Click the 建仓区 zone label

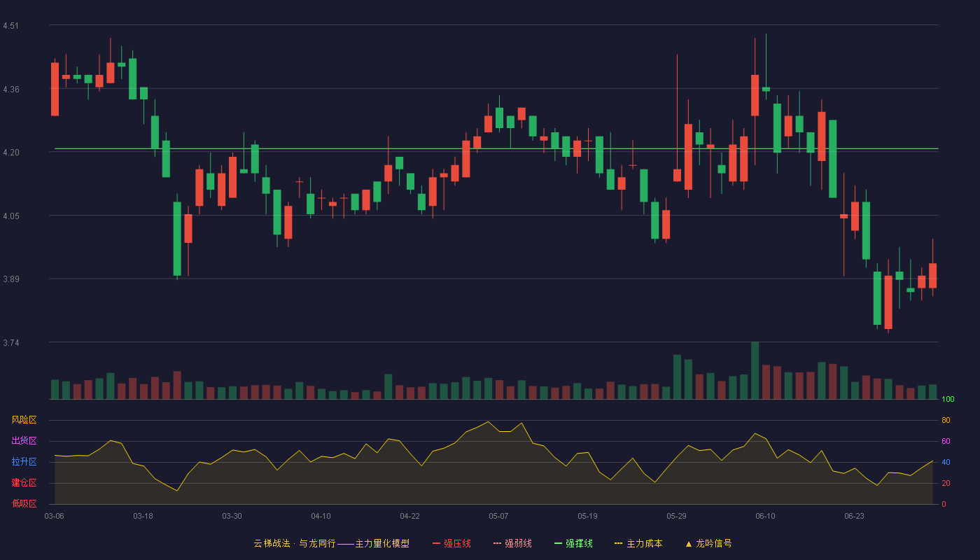pos(24,483)
